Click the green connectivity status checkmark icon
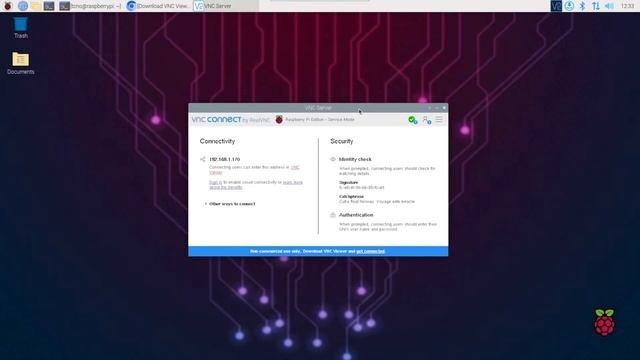The width and height of the screenshot is (640, 360). [412, 120]
